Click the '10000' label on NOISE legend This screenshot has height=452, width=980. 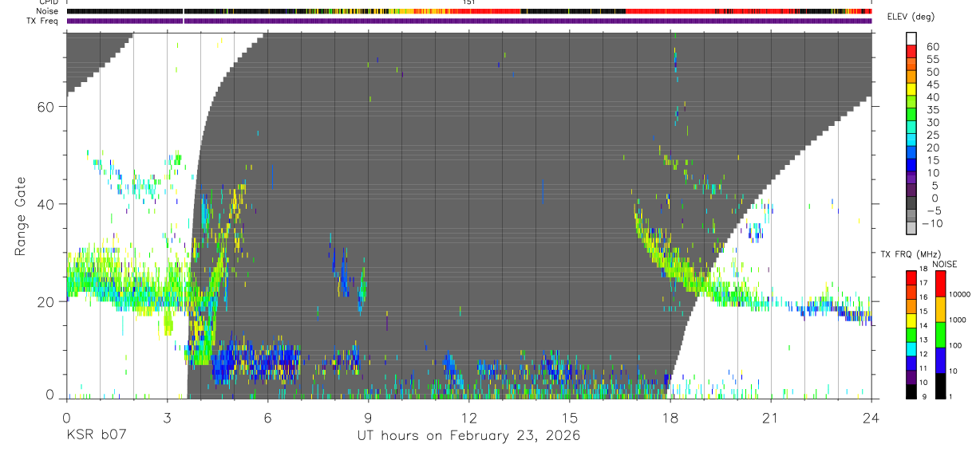[960, 296]
